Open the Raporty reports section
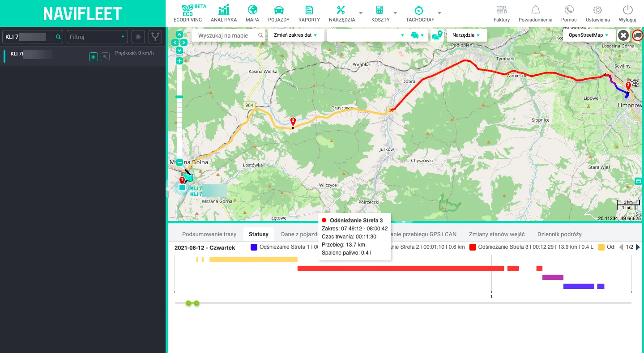The height and width of the screenshot is (353, 644). (309, 13)
